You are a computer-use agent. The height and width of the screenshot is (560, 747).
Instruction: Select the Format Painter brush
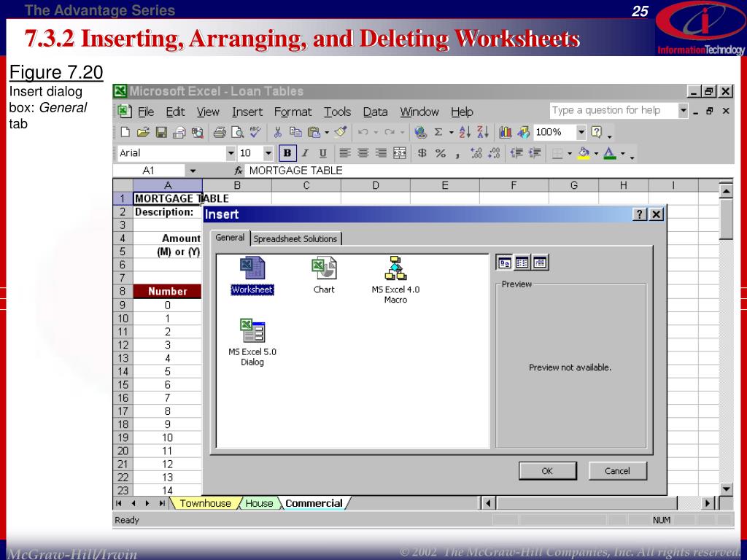(x=340, y=133)
